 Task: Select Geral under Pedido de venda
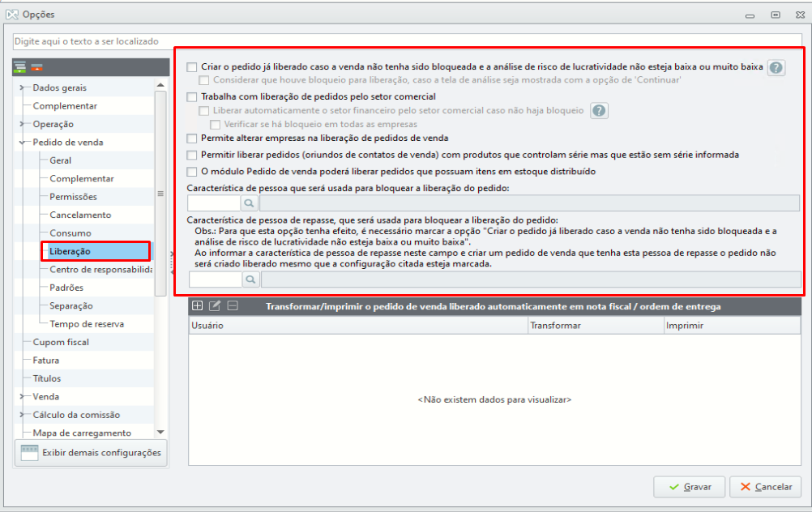[61, 160]
